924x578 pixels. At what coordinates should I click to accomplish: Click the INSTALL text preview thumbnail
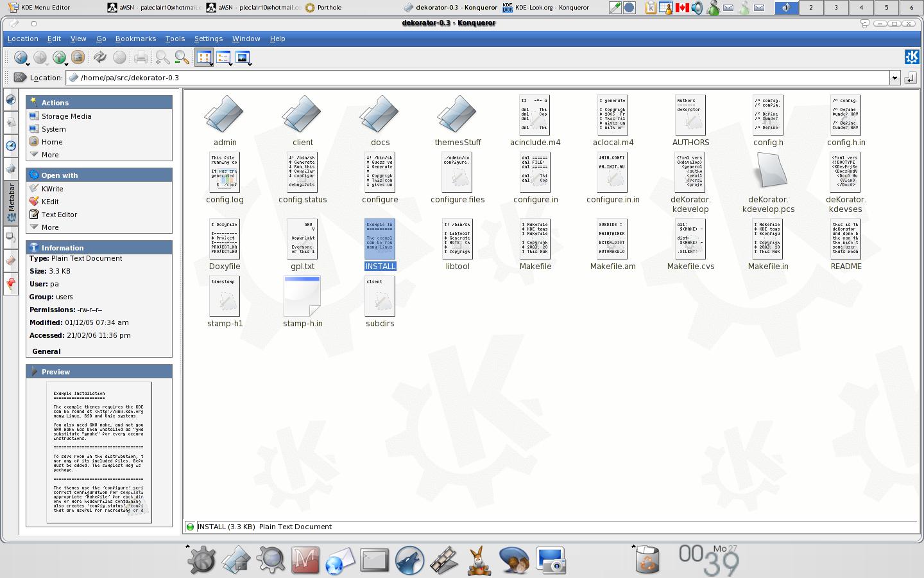click(99, 452)
